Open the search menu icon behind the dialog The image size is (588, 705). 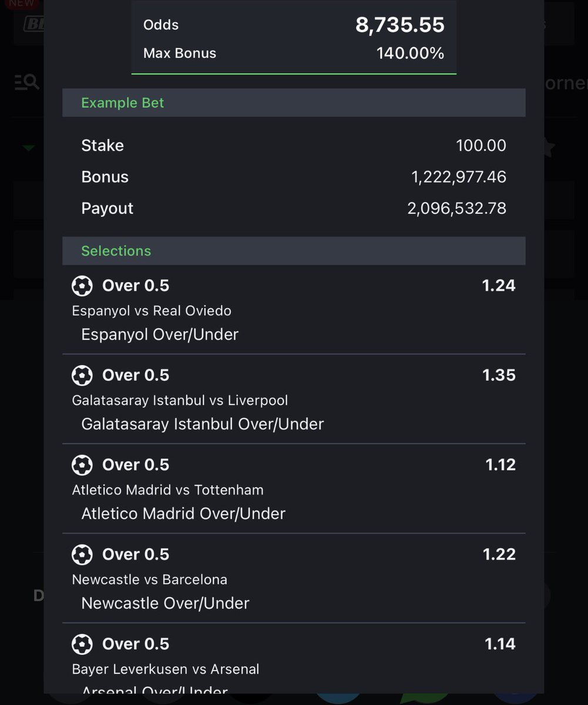(x=27, y=82)
